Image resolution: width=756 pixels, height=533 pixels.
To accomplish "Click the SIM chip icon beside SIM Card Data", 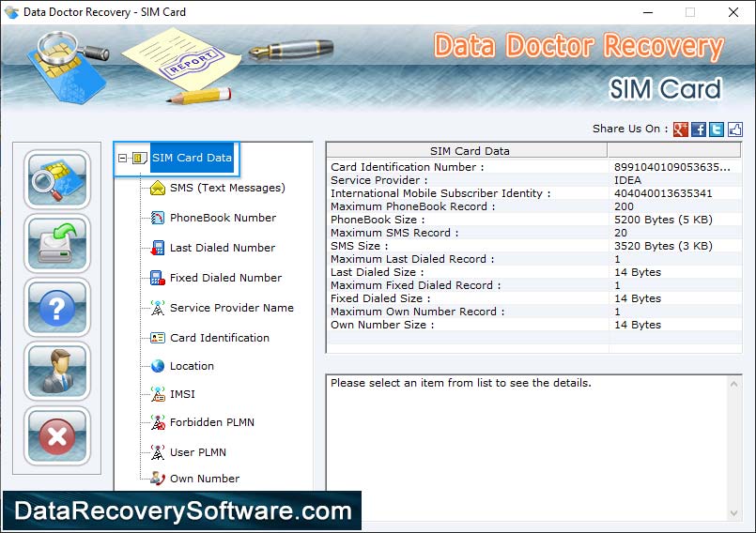I will pyautogui.click(x=140, y=158).
